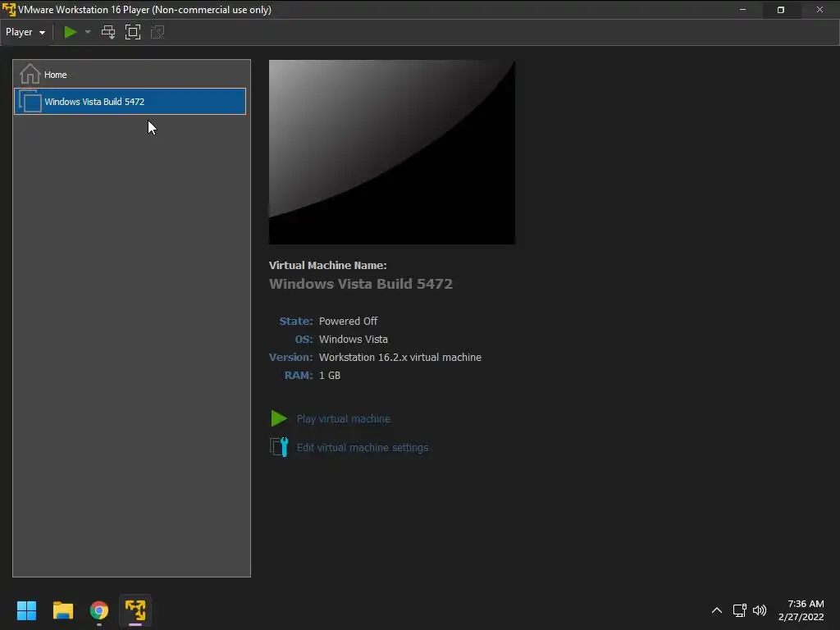Click the VMware logo in title bar

(9, 10)
